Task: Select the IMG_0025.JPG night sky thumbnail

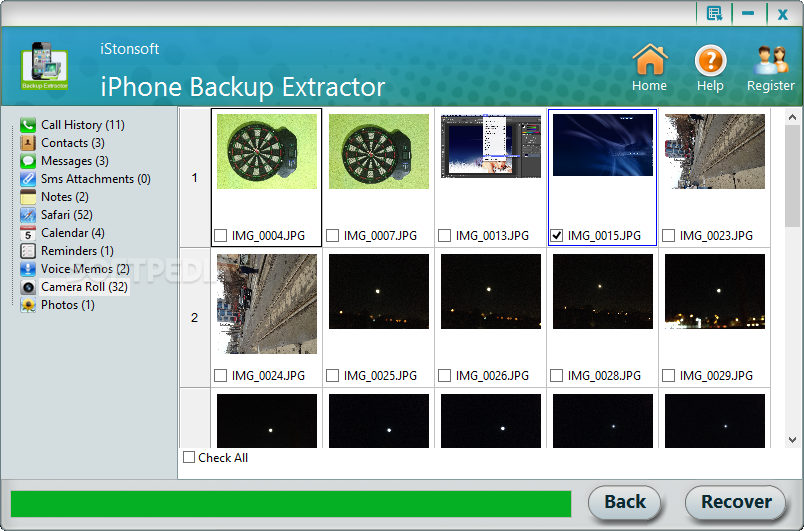Action: (379, 291)
